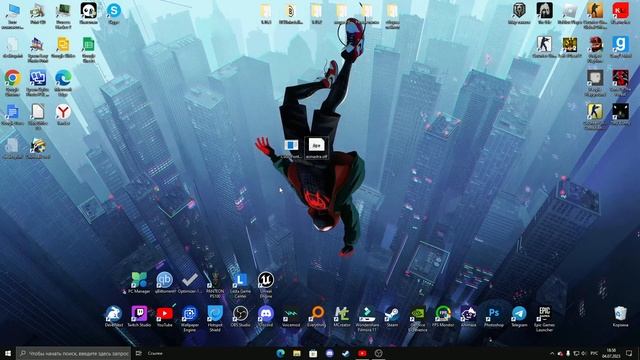The image size is (640, 360).
Task: Expand hidden system tray icons
Action: coord(552,353)
